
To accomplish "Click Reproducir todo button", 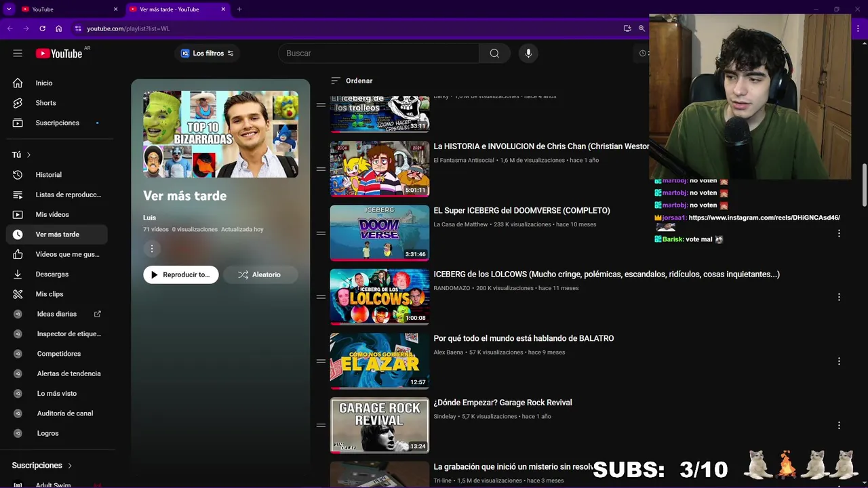I will coord(181,274).
